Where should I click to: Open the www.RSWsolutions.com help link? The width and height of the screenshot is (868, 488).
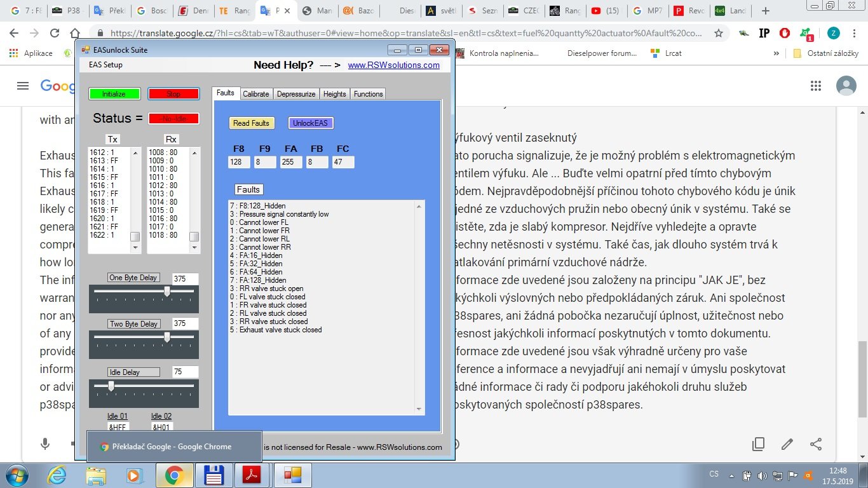pyautogui.click(x=393, y=65)
